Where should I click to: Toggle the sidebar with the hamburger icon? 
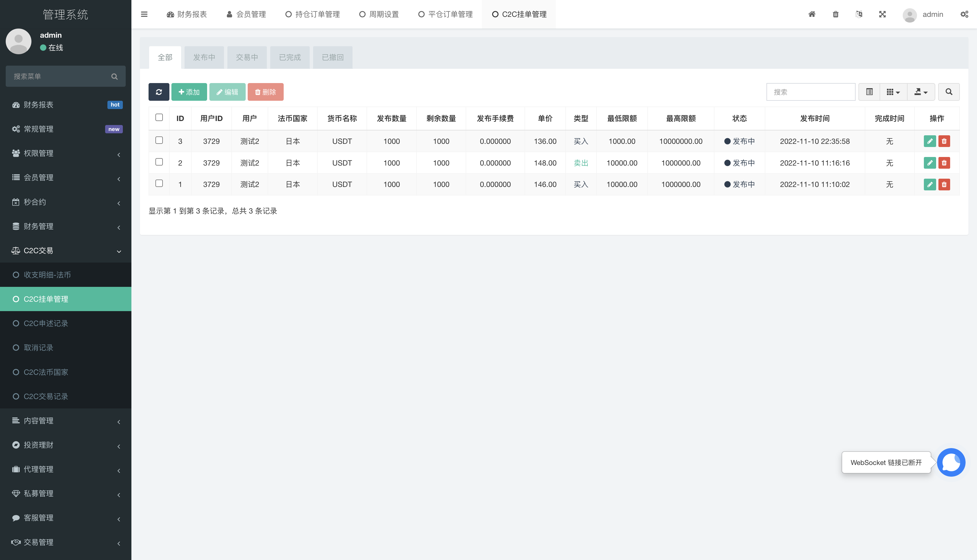coord(144,14)
